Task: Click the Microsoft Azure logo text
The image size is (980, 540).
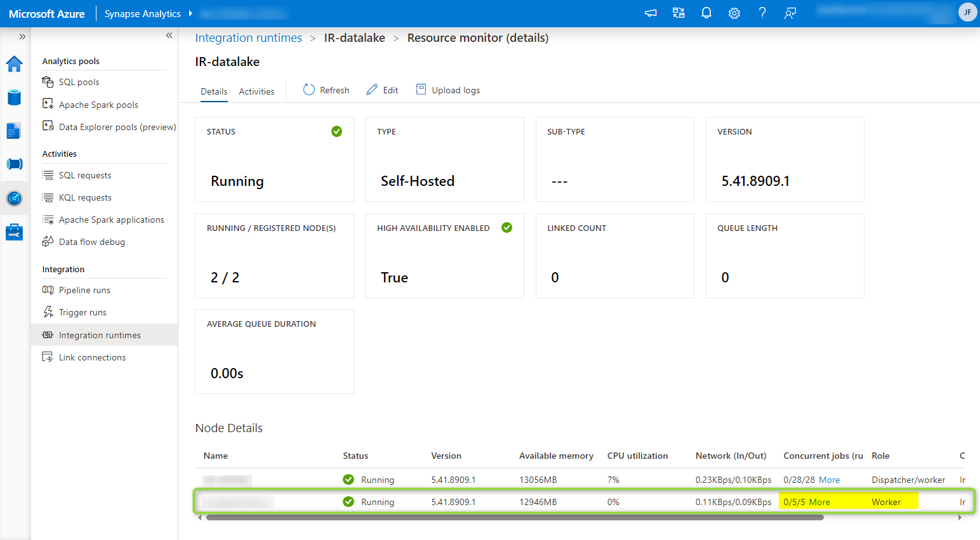Action: point(47,14)
